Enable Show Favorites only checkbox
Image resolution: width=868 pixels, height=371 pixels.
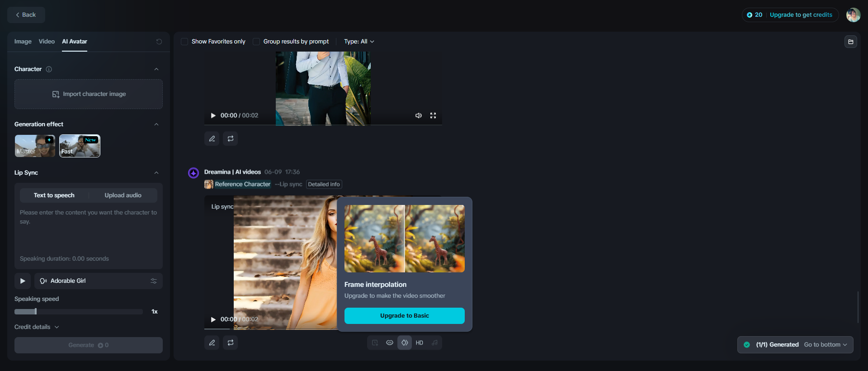coord(184,42)
